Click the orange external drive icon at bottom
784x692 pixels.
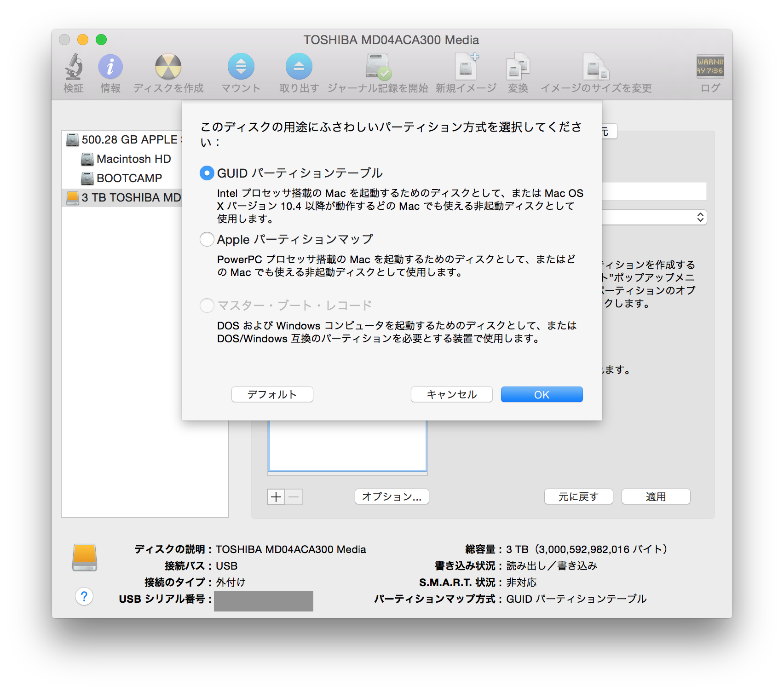(85, 557)
